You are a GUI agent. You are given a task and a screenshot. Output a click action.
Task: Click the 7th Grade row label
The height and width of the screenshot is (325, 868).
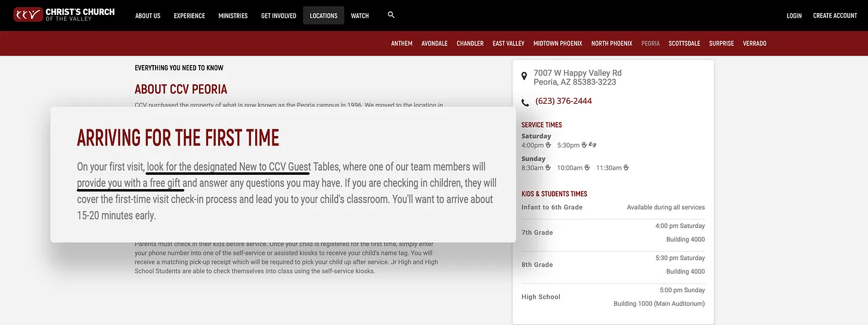[537, 233]
